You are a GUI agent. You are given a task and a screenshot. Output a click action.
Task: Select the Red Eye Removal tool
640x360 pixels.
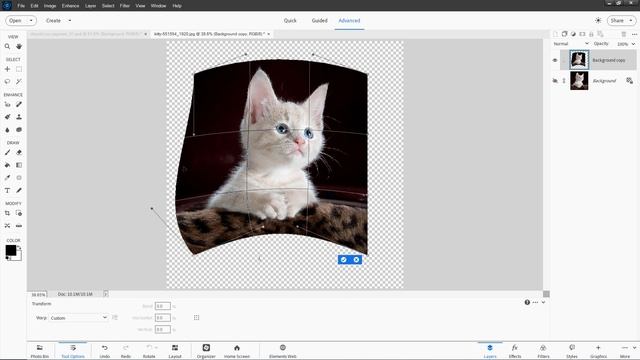tap(7, 104)
